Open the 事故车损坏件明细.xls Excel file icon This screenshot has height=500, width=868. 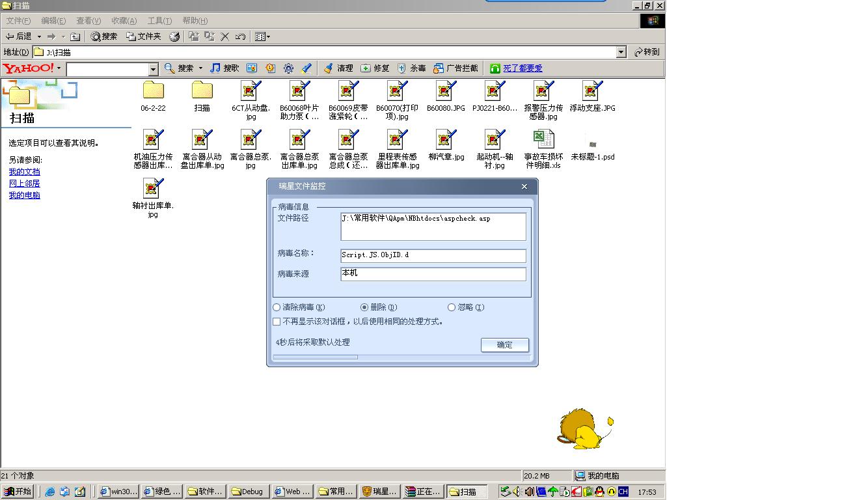543,139
